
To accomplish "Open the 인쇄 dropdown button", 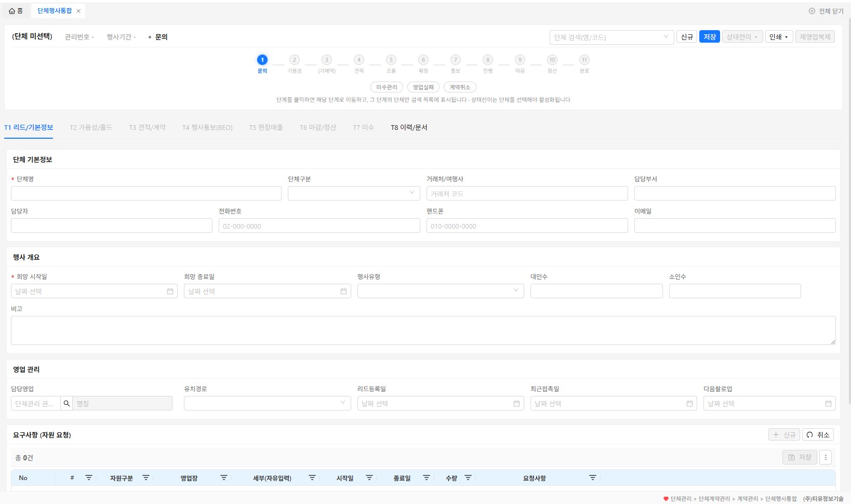I will pos(778,37).
